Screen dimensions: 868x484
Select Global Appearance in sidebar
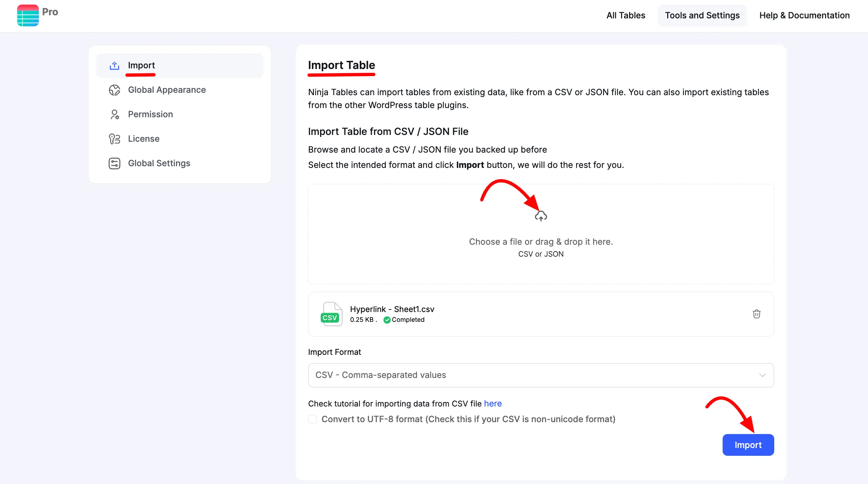180,90
